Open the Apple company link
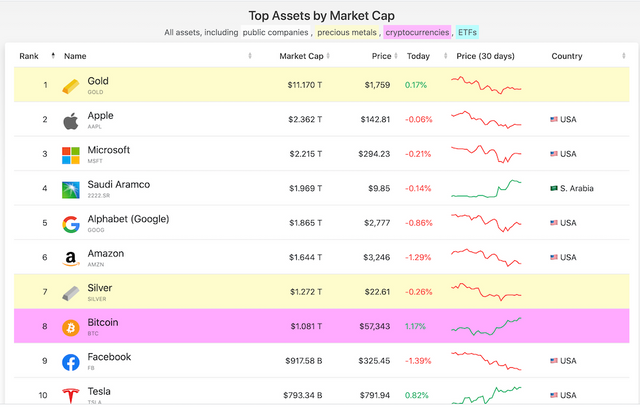The height and width of the screenshot is (407, 640). pos(100,116)
